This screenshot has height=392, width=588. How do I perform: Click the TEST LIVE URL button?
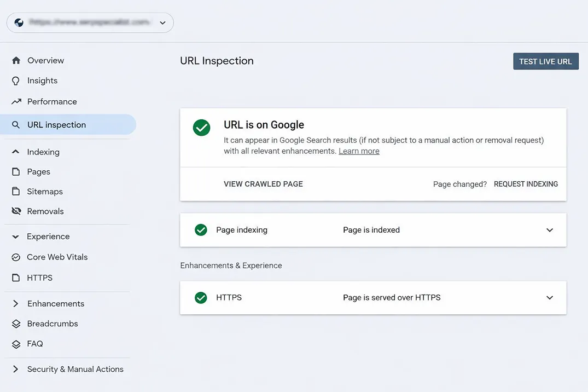point(545,61)
